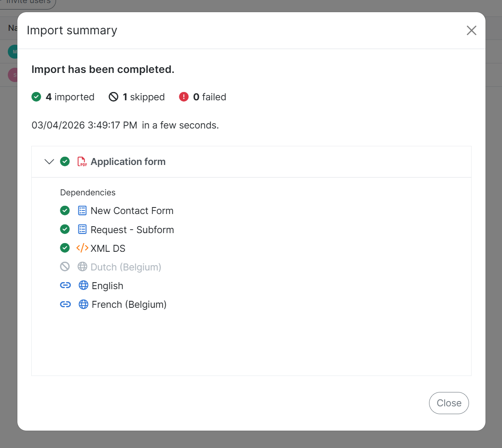Click the globe icon for English
The image size is (502, 448).
(x=83, y=286)
